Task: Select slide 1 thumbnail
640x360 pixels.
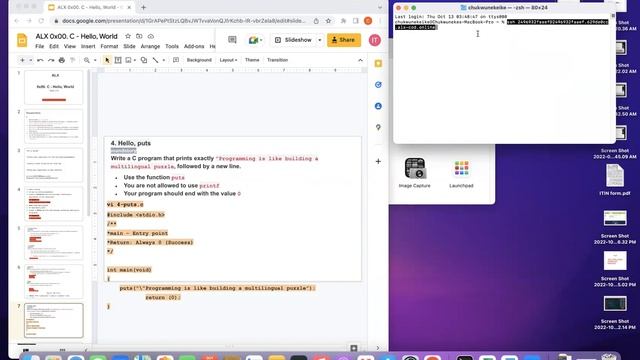Action: point(53,87)
